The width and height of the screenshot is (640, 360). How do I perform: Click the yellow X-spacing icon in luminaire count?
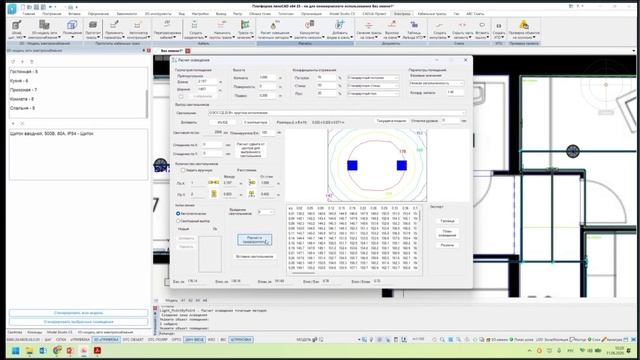coord(213,182)
